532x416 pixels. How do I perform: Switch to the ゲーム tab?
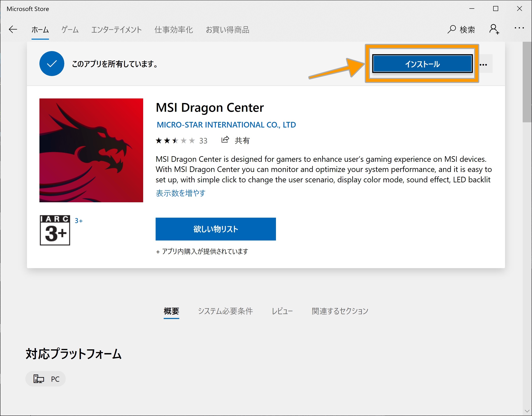coord(70,30)
